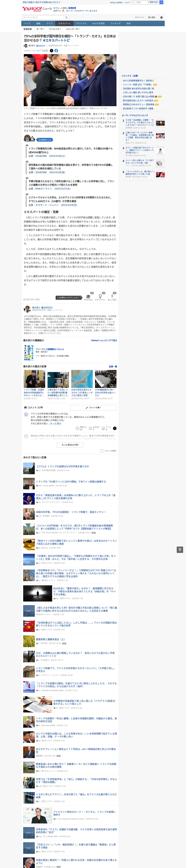Click the 新しい視点 exclamation reaction
The height and width of the screenshot is (868, 186).
(x=112, y=297)
